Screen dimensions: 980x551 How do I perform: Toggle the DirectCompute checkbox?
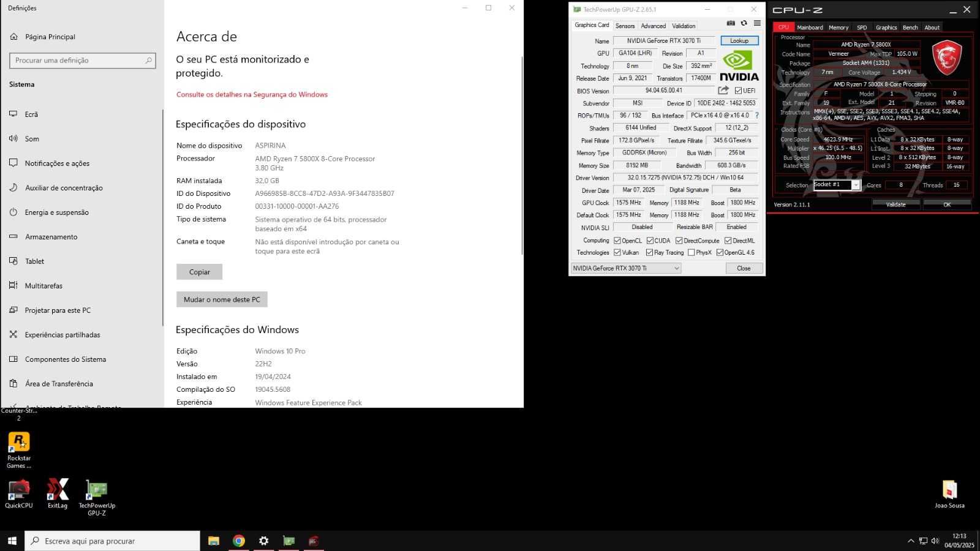(x=679, y=241)
